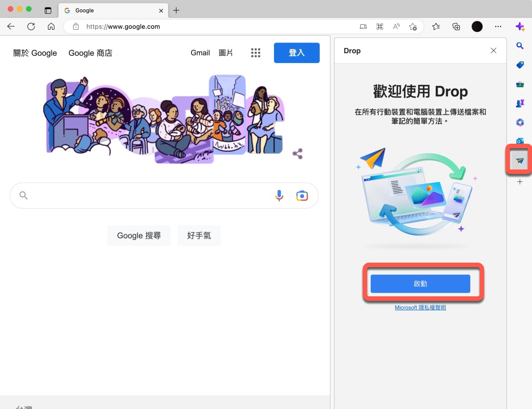The height and width of the screenshot is (409, 532).
Task: Open the Collections icon
Action: pyautogui.click(x=456, y=27)
